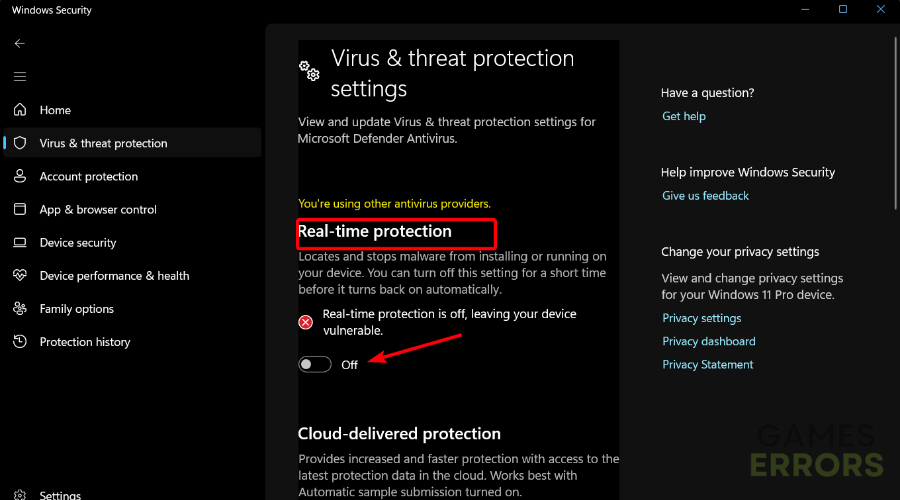The image size is (900, 500).
Task: Open the Privacy dashboard link
Action: tap(709, 341)
